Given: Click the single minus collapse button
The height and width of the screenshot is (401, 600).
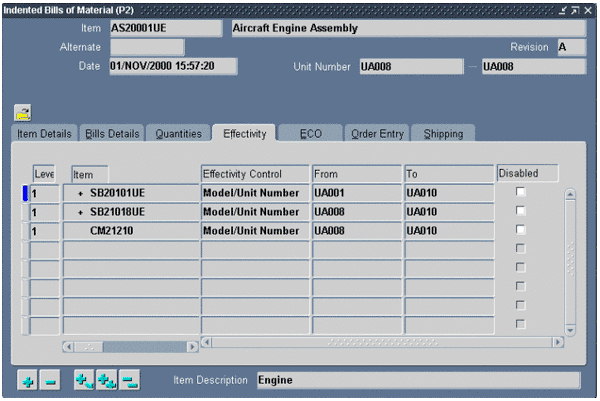Looking at the screenshot, I should 50,381.
